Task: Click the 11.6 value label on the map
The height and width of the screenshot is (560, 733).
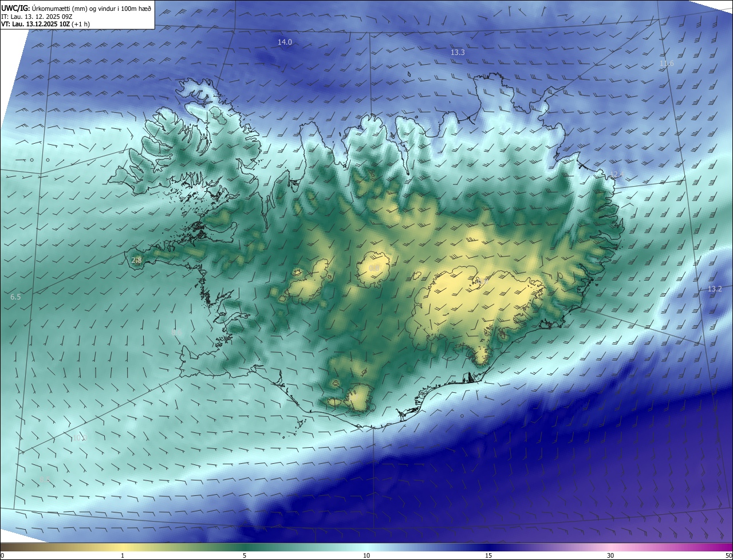Action: (x=667, y=64)
